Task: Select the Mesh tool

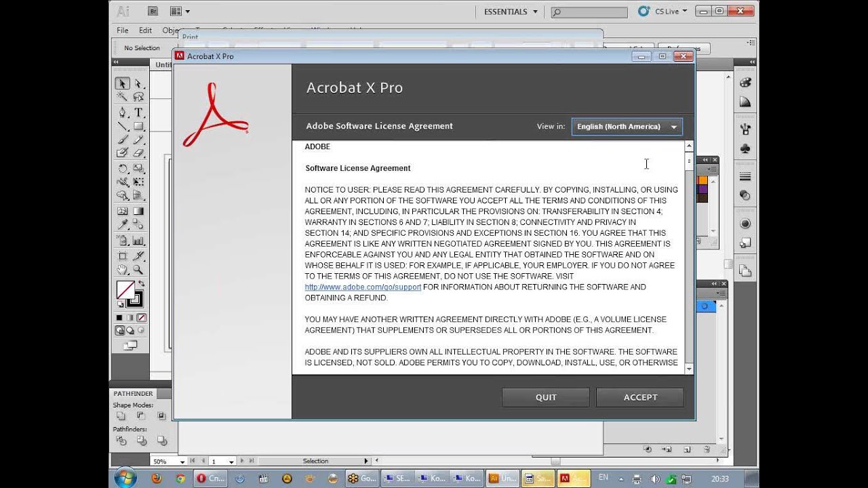Action: (122, 211)
